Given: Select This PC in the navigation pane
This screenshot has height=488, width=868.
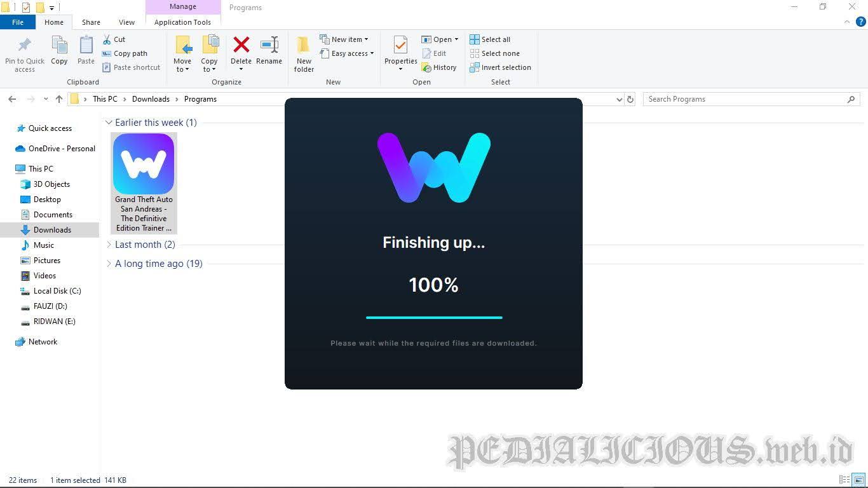Looking at the screenshot, I should (x=41, y=169).
